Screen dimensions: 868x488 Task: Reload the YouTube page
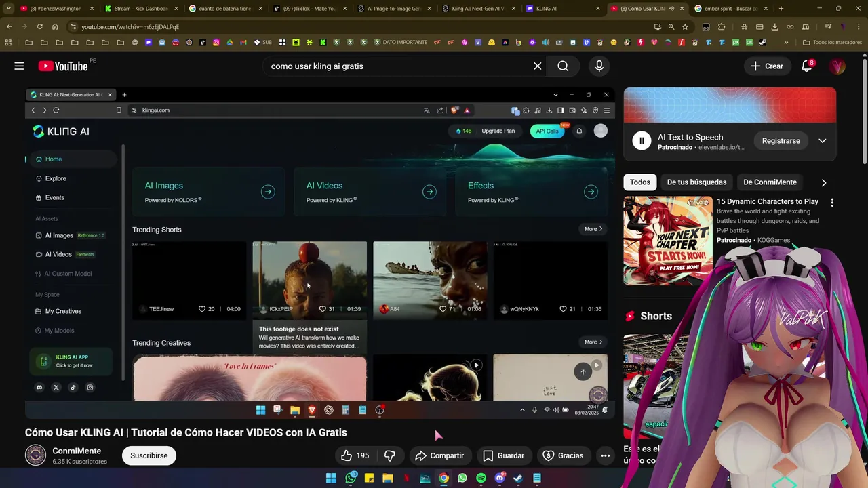click(x=39, y=26)
